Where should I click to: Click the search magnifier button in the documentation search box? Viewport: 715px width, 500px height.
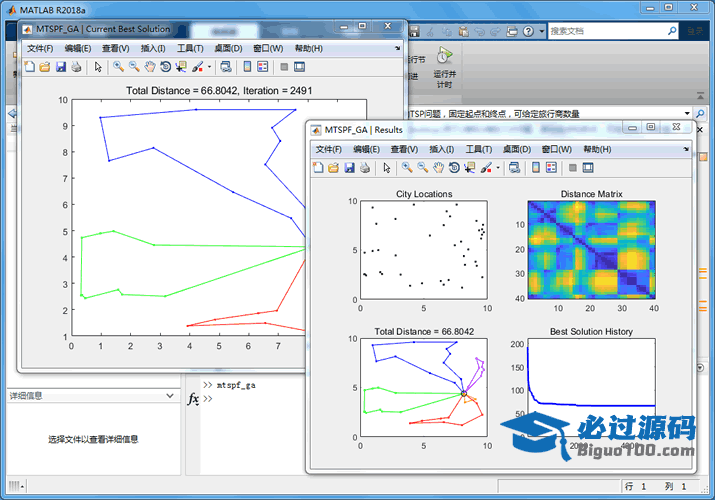(x=673, y=31)
